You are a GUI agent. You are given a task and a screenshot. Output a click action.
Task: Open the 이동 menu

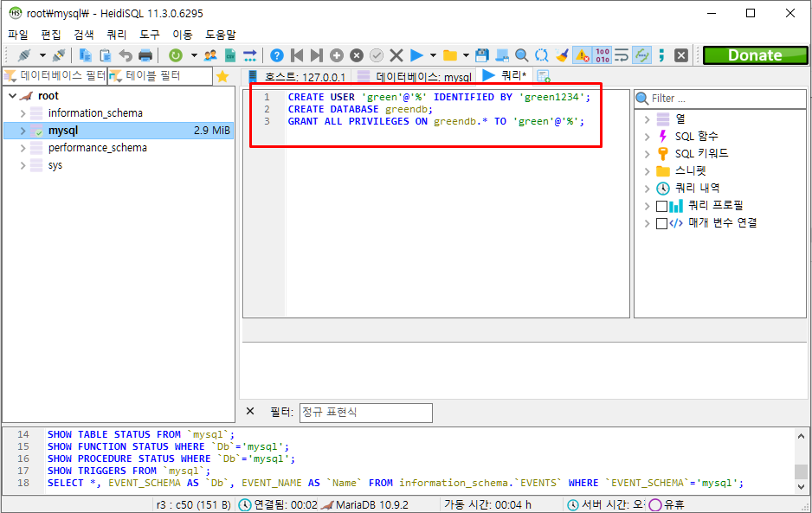pyautogui.click(x=183, y=35)
